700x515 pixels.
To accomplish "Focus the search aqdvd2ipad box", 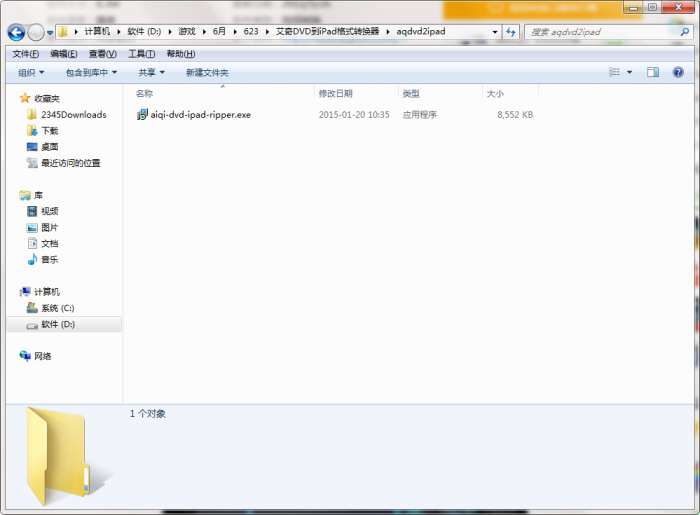I will coord(603,32).
